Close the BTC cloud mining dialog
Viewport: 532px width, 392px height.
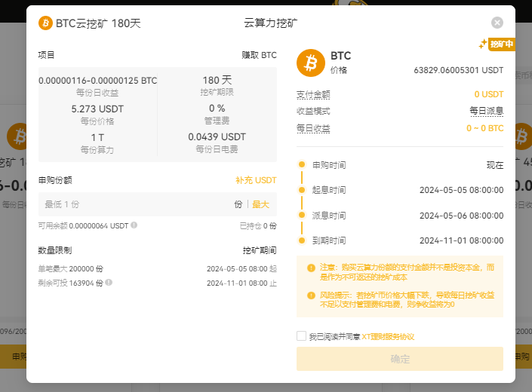[x=497, y=23]
